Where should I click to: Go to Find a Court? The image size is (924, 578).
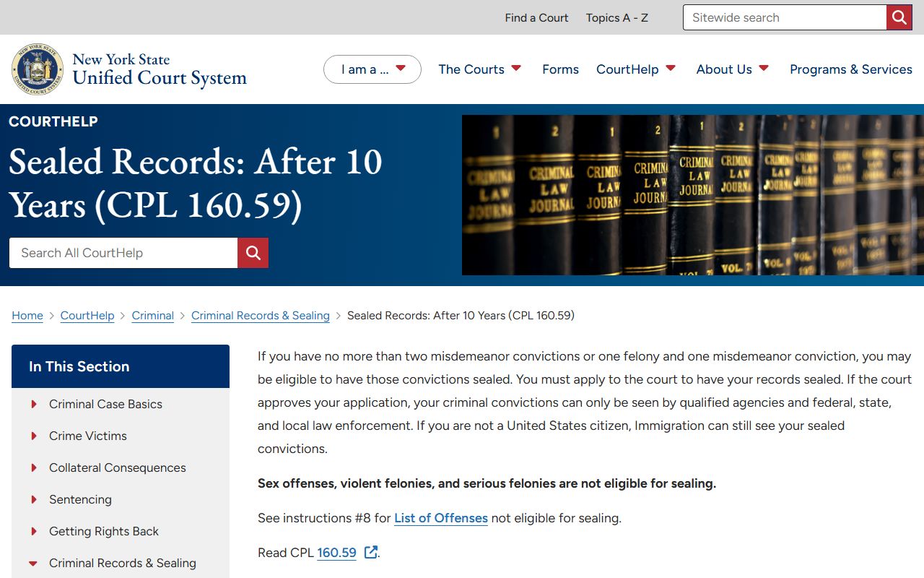pyautogui.click(x=536, y=17)
